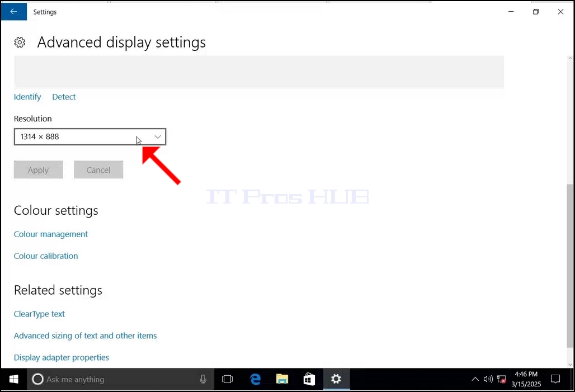This screenshot has height=392, width=575.
Task: Go back using the Settings back arrow
Action: coord(13,11)
